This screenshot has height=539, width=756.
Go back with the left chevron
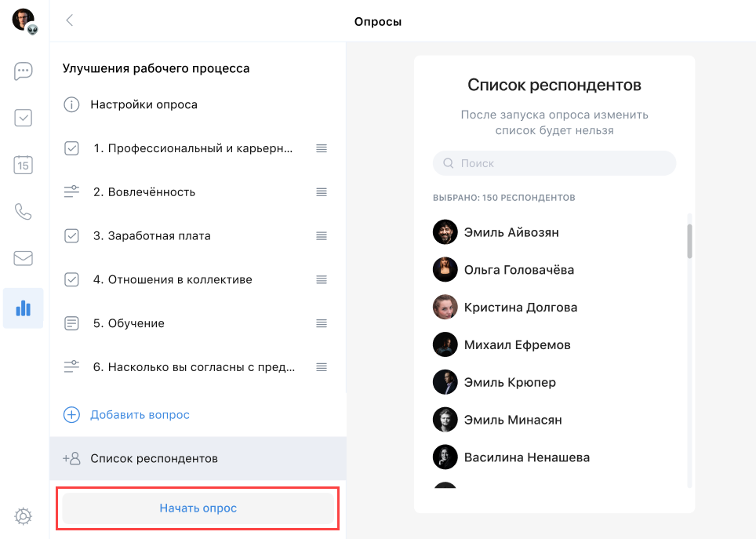pyautogui.click(x=70, y=21)
